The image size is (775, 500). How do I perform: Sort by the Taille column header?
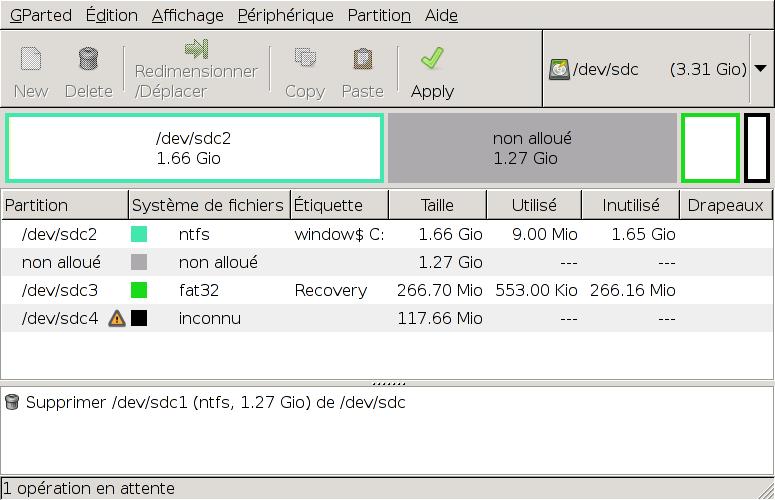click(x=437, y=205)
